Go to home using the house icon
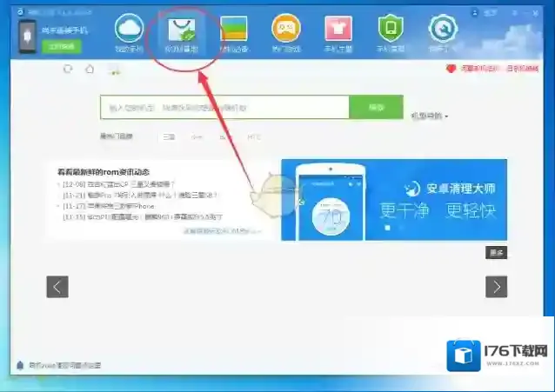The image size is (555, 392). point(90,70)
